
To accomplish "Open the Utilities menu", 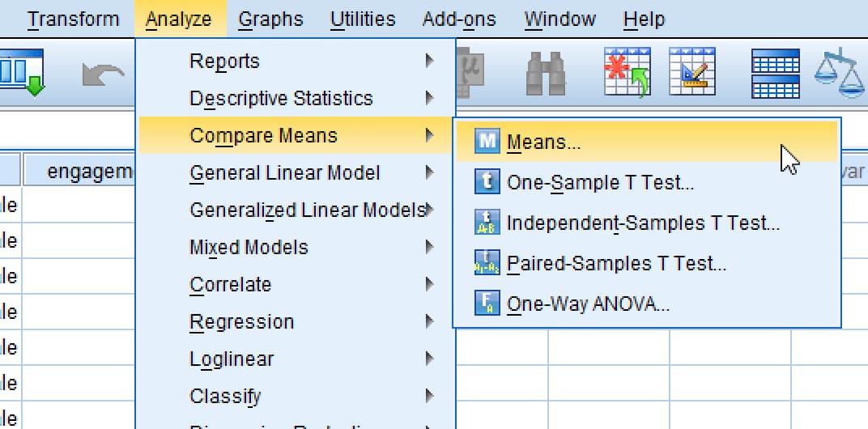I will pos(363,19).
